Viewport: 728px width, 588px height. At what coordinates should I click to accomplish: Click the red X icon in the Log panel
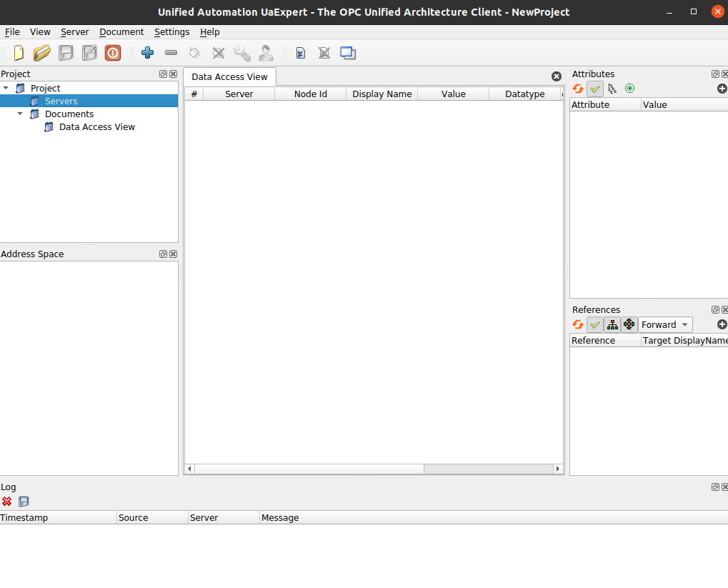point(7,502)
